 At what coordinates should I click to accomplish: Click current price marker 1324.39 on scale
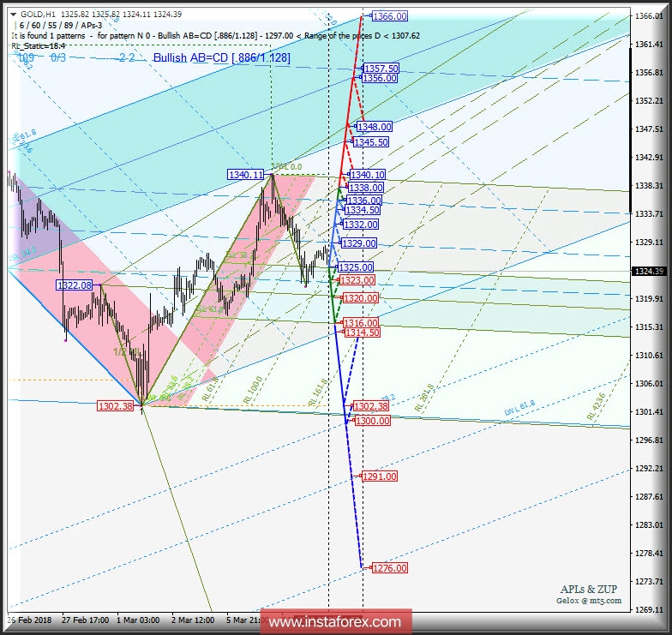(649, 271)
